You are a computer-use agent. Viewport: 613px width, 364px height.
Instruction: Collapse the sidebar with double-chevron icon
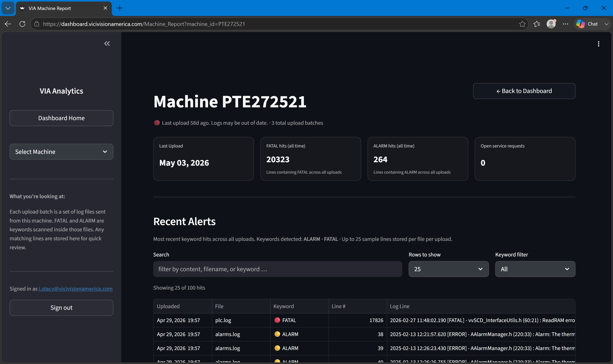click(x=107, y=44)
